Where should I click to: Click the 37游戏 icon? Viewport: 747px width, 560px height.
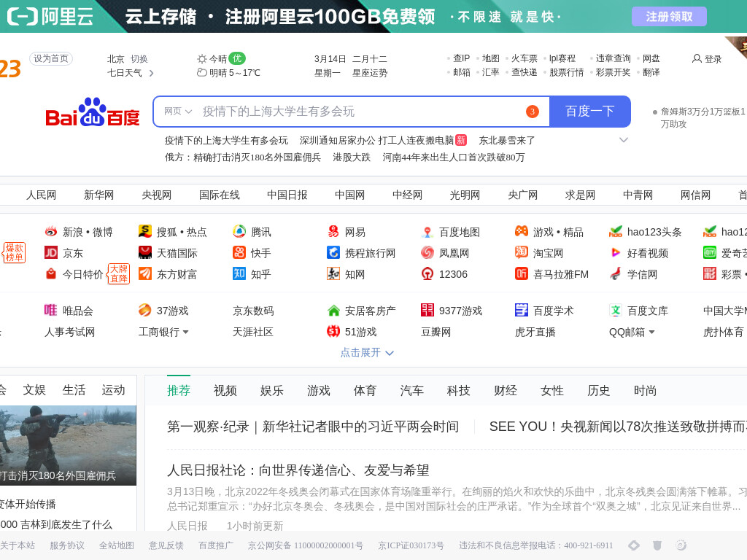click(145, 311)
